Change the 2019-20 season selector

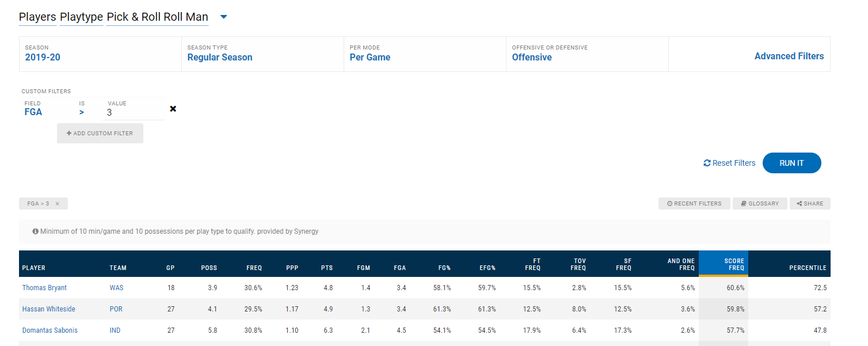pyautogui.click(x=43, y=57)
